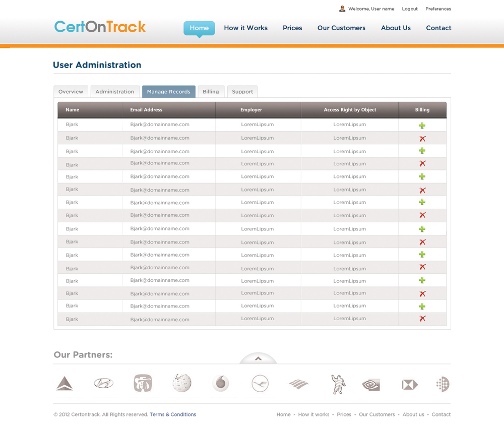Click green plus billing icon in ninth row
The width and height of the screenshot is (504, 426).
[x=422, y=229]
